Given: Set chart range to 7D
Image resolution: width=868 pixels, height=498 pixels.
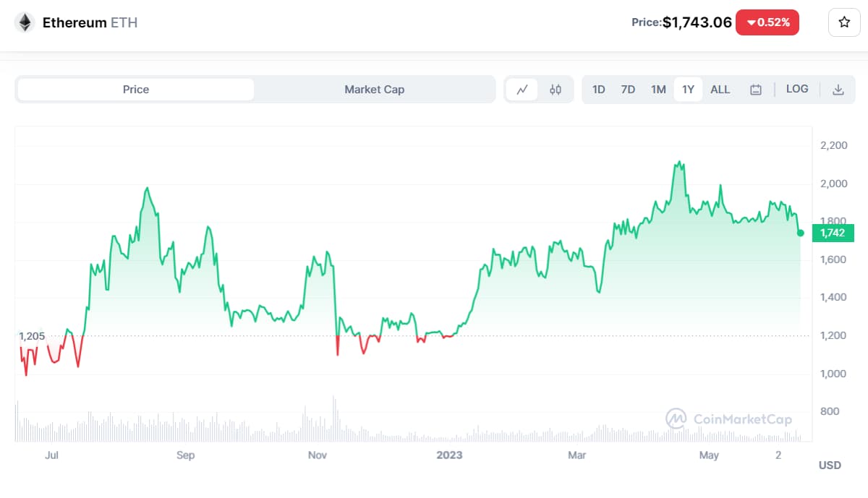Looking at the screenshot, I should (628, 90).
